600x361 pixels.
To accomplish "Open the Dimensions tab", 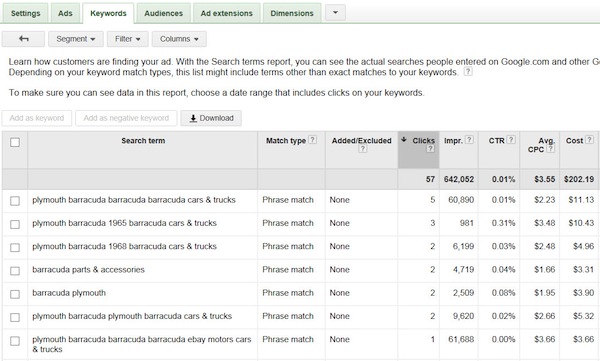I will tap(292, 13).
